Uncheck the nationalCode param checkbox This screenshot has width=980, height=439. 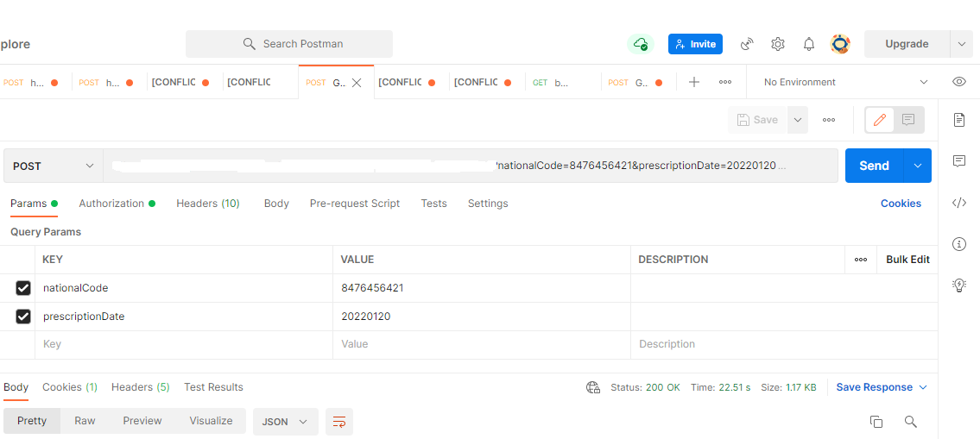click(23, 288)
